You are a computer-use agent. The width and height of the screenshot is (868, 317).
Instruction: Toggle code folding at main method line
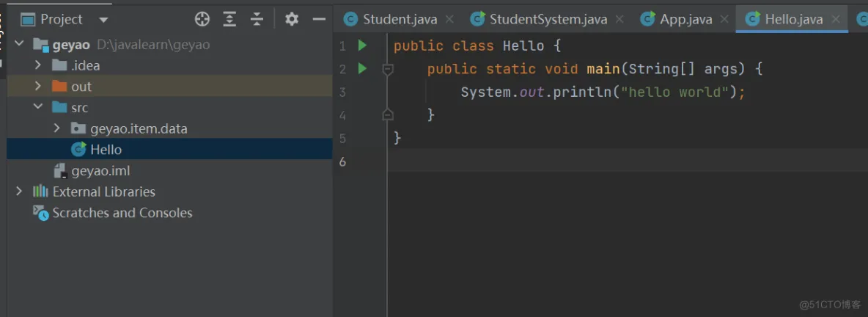pyautogui.click(x=388, y=69)
